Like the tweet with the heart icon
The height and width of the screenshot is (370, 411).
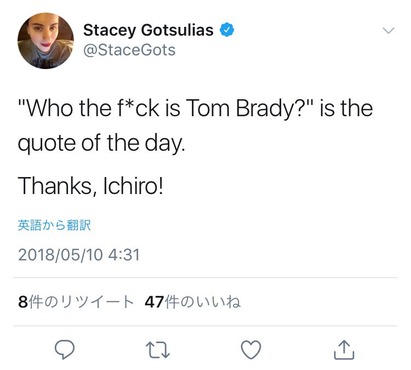[x=251, y=350]
